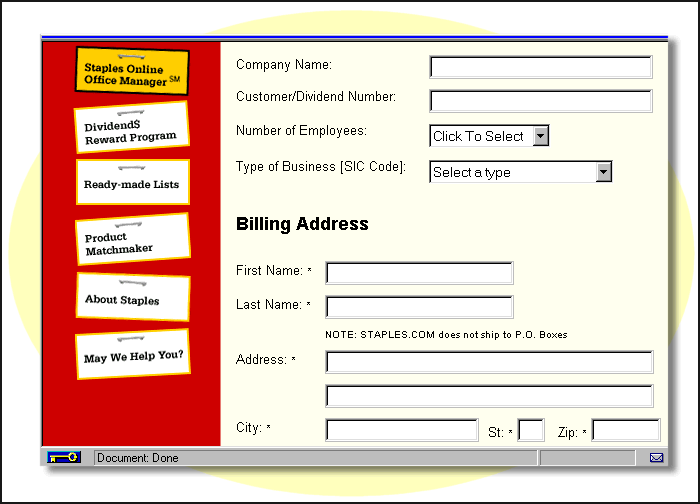Click the Company Name field
The width and height of the screenshot is (700, 504).
tap(540, 67)
